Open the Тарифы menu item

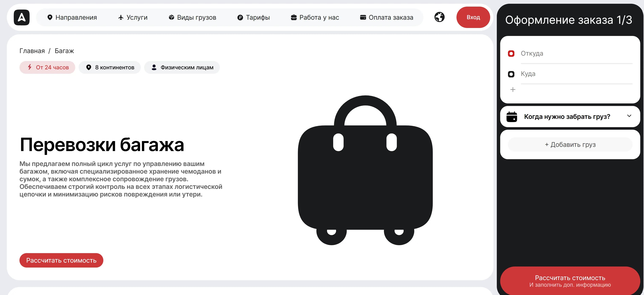[253, 17]
